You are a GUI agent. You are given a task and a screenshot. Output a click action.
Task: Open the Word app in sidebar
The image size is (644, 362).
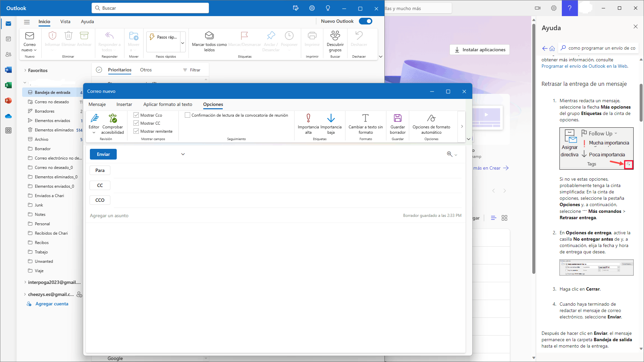8,70
